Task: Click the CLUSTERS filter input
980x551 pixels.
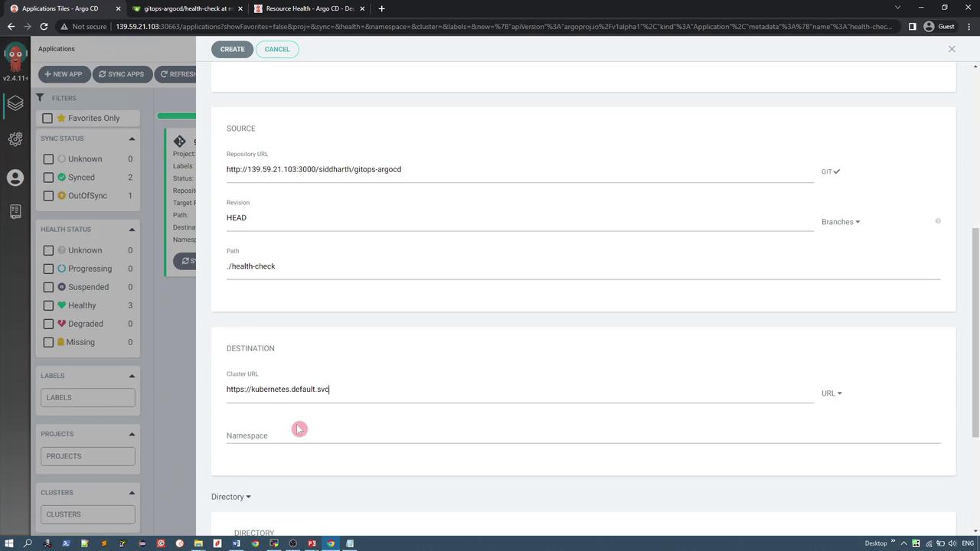Action: (x=88, y=514)
